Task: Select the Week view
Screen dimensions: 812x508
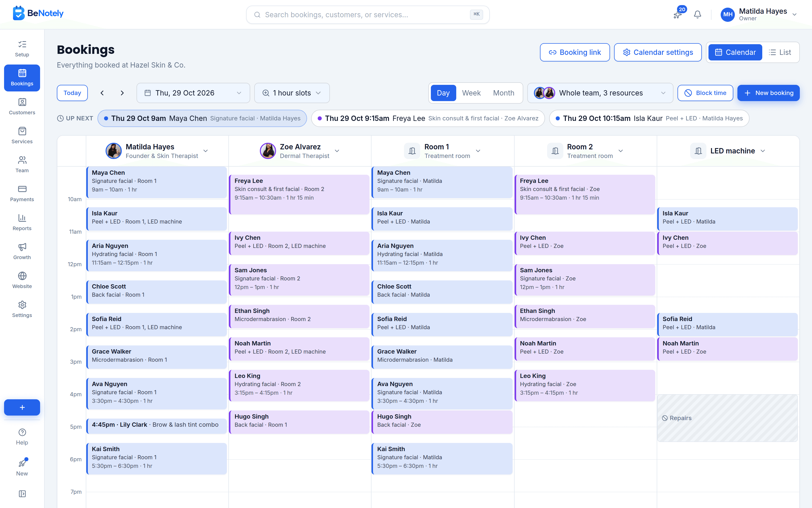Action: point(471,93)
